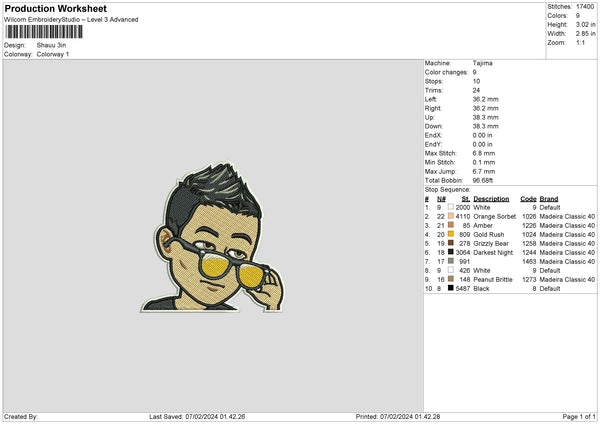Click the 'Code' column header

[528, 199]
